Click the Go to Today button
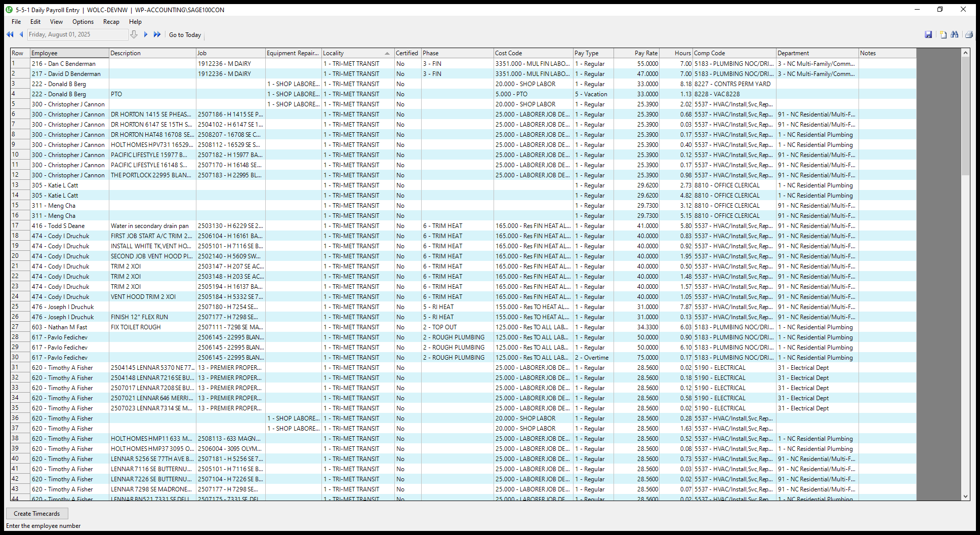This screenshot has width=980, height=535. [x=185, y=35]
